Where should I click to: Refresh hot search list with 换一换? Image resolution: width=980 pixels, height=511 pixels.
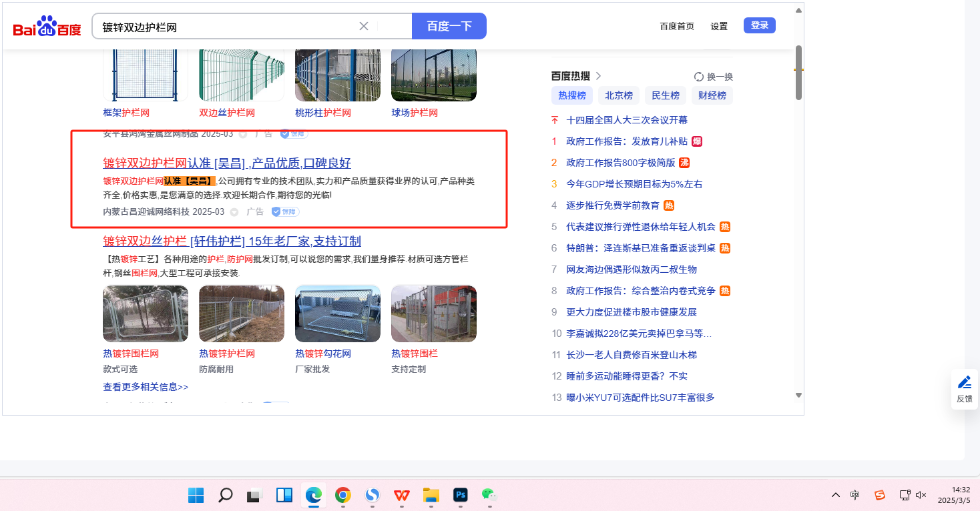714,77
